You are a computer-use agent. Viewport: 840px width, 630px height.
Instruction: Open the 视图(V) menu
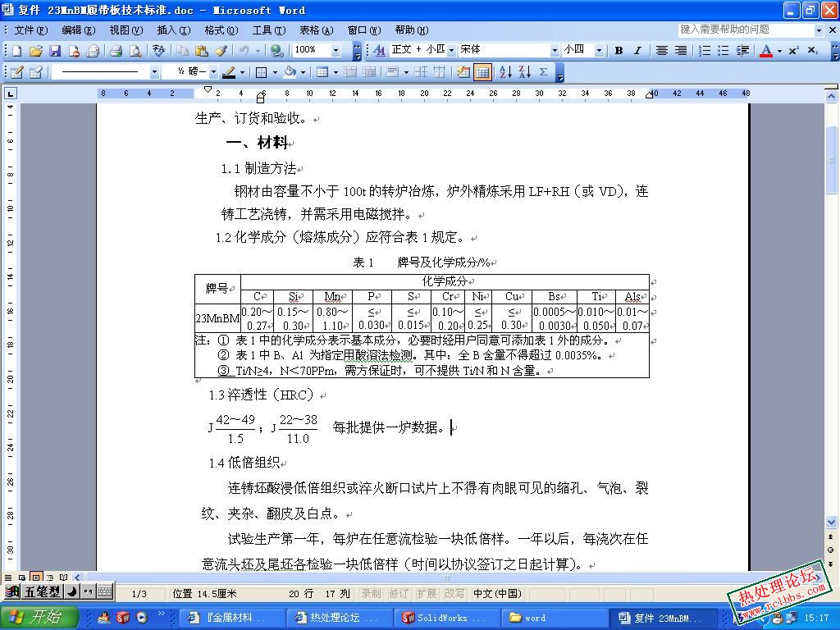click(x=126, y=30)
